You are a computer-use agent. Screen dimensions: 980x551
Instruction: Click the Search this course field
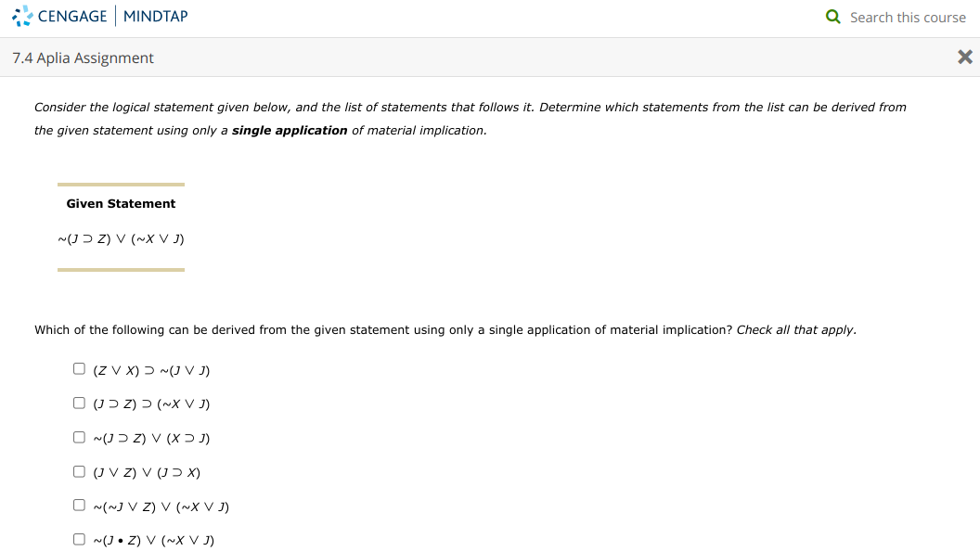coord(908,17)
